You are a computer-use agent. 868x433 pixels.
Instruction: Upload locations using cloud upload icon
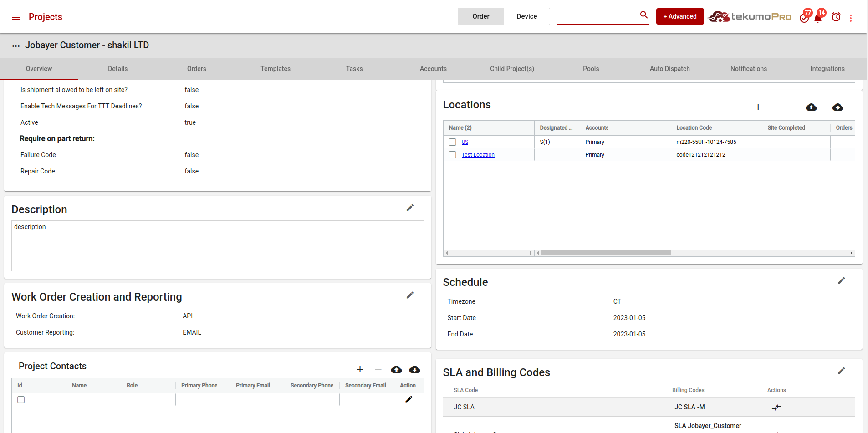[x=811, y=107]
